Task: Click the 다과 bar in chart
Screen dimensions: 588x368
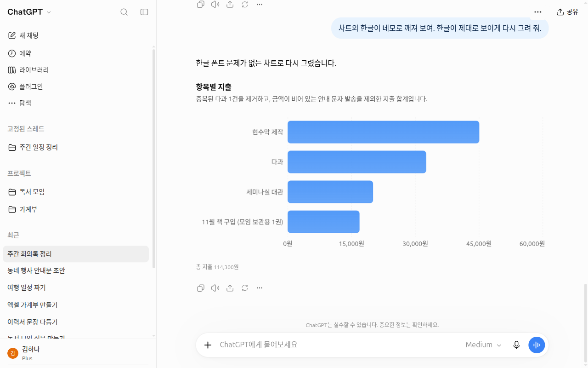Action: pos(357,162)
